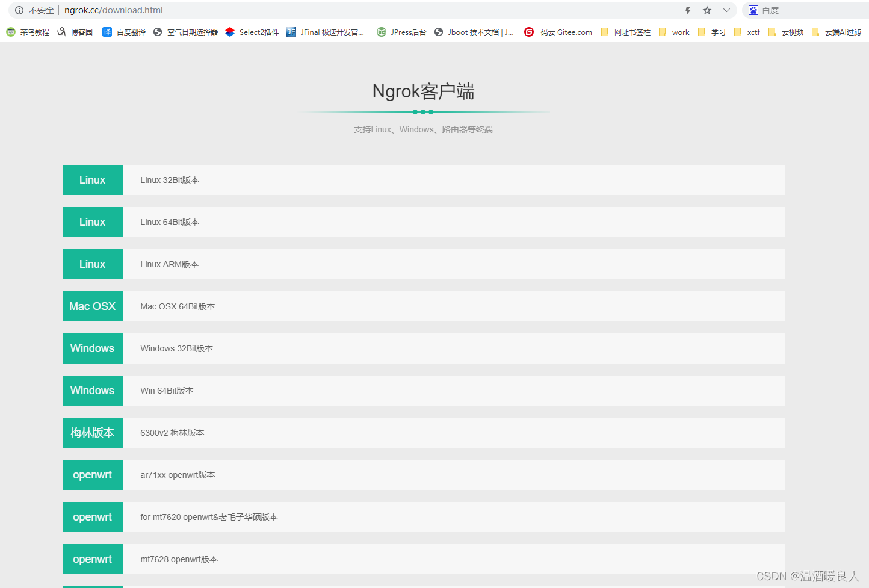Open the Jboot 技术文档 bookmark

coord(474,32)
